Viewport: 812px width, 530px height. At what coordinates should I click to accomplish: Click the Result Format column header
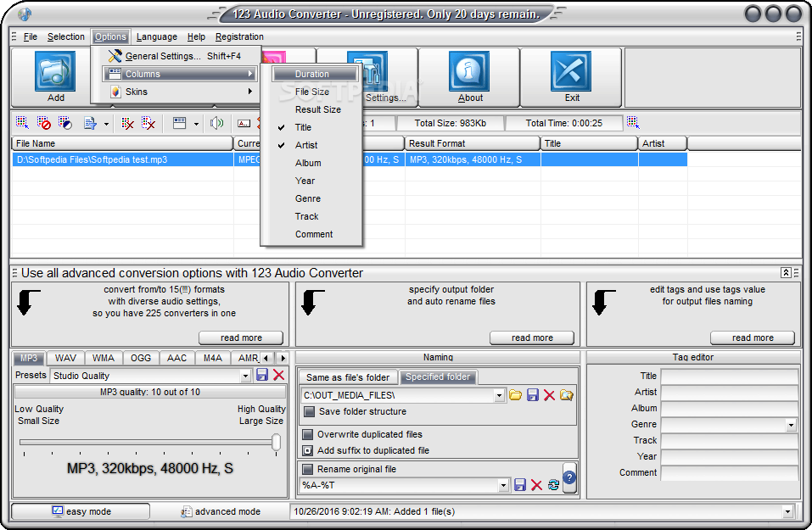(473, 143)
